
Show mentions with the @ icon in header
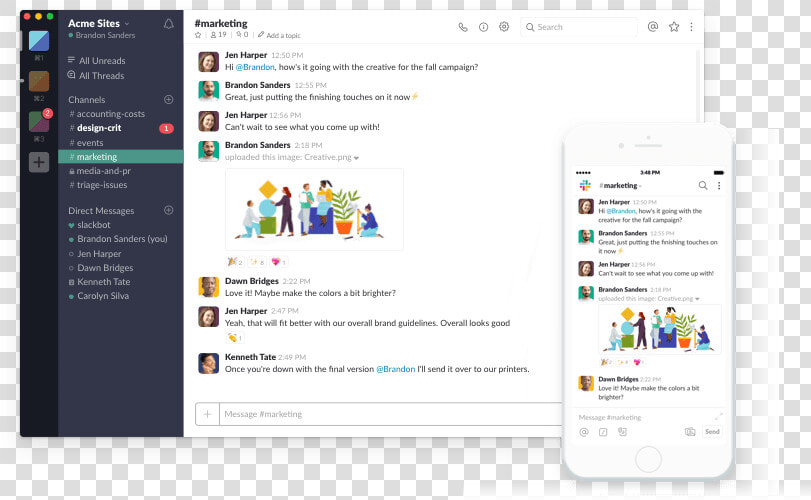coord(653,26)
